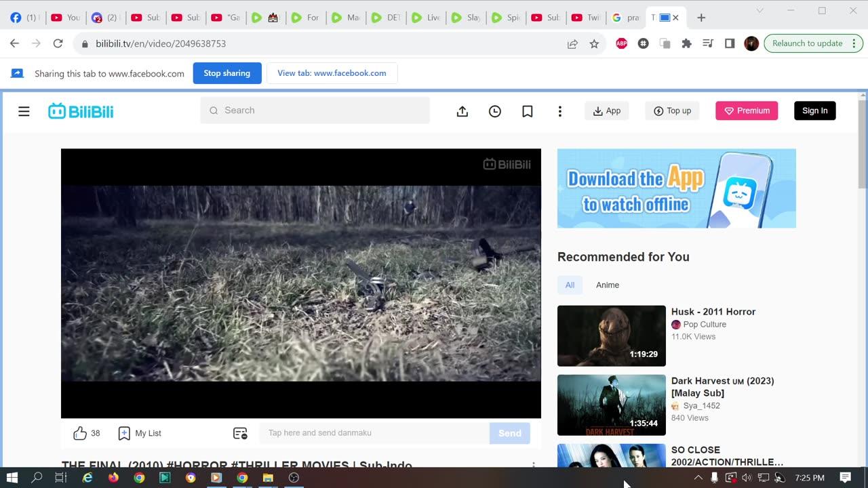Click the App download button
Viewport: 868px width, 488px height.
[x=607, y=111]
